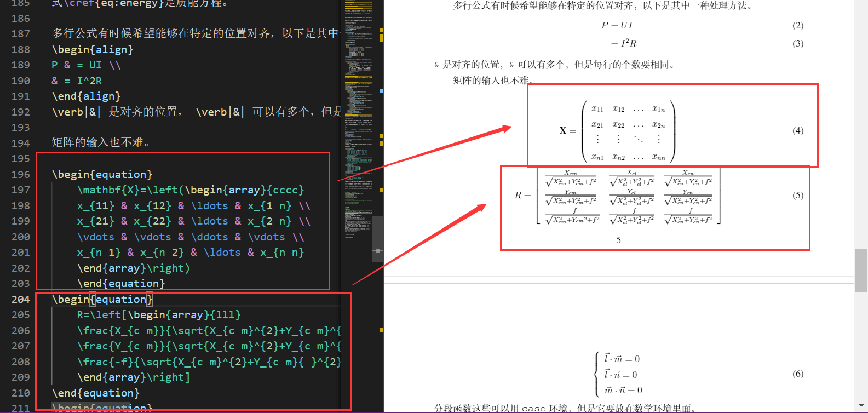Click the cases equation 'l · m = 0' in PDF
Image resolution: width=868 pixels, height=413 pixels.
(x=622, y=359)
